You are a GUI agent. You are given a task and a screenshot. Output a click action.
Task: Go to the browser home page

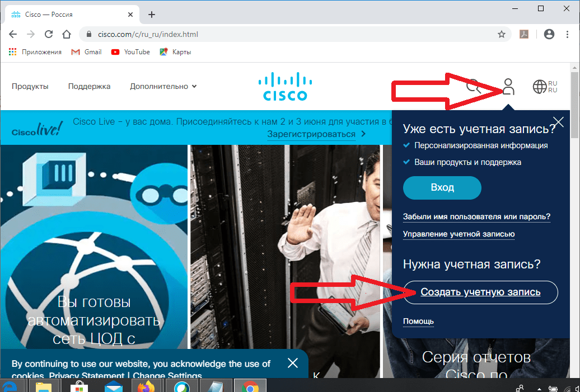click(x=67, y=34)
